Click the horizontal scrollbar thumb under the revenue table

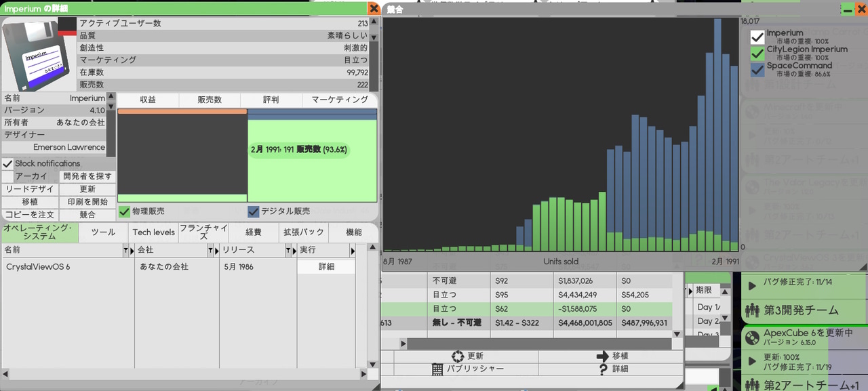click(539, 344)
